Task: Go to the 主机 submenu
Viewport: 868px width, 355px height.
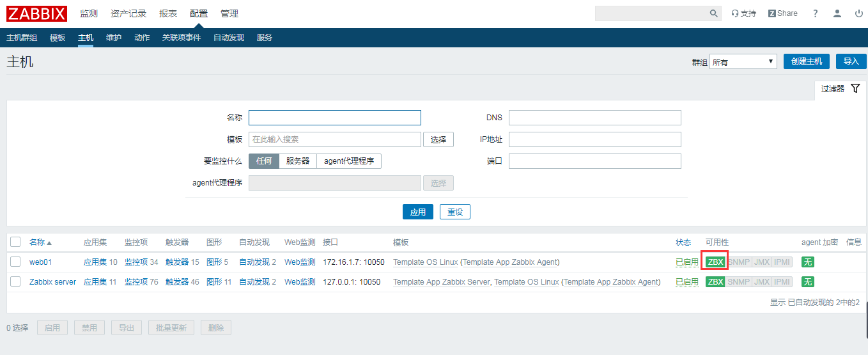Action: click(86, 38)
